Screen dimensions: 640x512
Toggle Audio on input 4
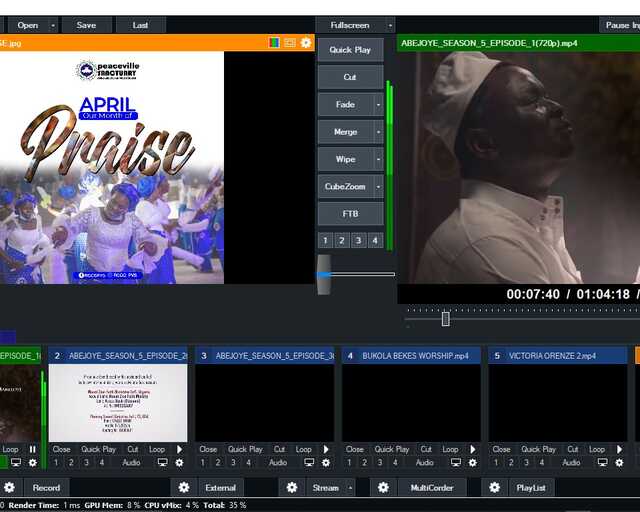pos(424,463)
